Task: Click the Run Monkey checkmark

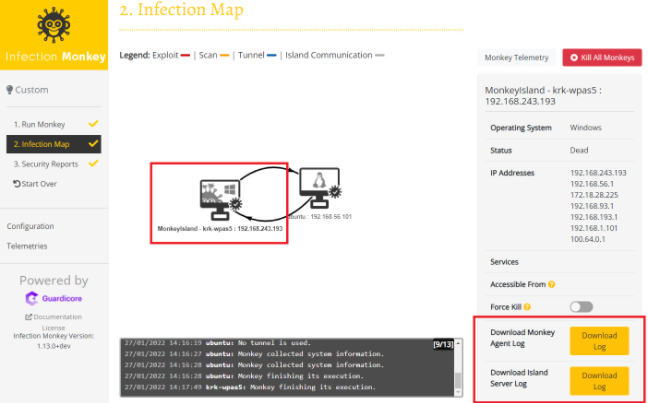Action: (x=93, y=124)
